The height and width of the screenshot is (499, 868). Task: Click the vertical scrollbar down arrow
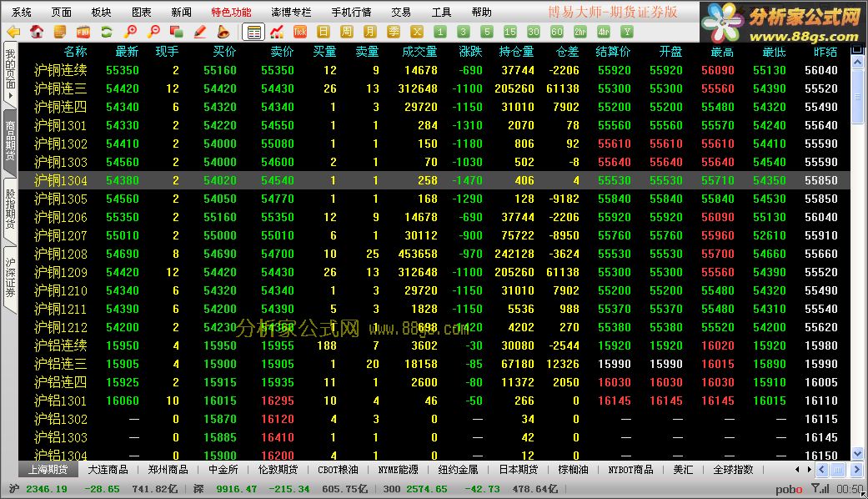(x=857, y=454)
